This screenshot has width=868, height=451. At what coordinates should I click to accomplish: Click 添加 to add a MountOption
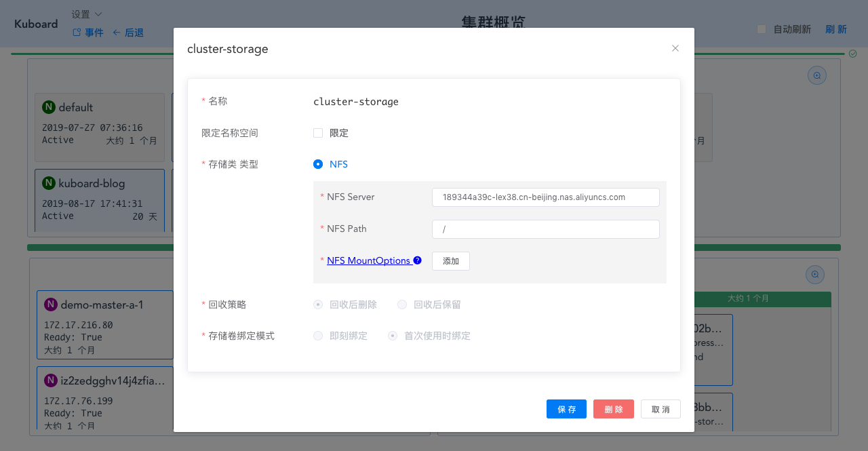point(450,260)
